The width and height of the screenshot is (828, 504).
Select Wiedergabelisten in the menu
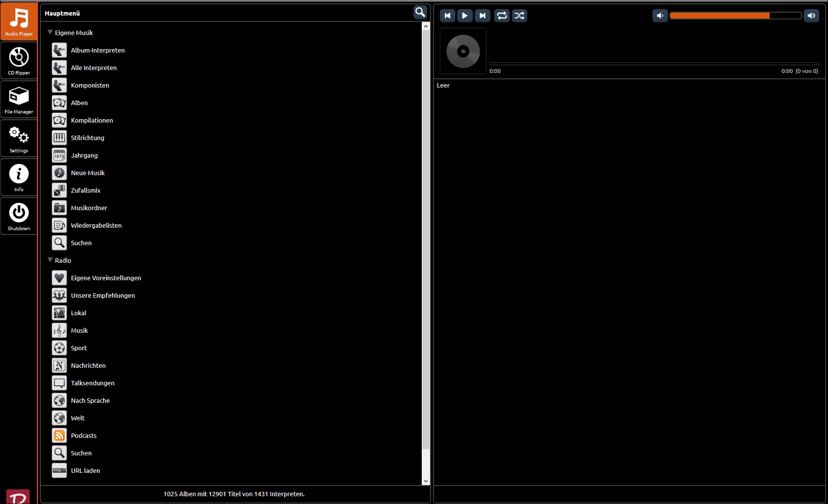(96, 225)
